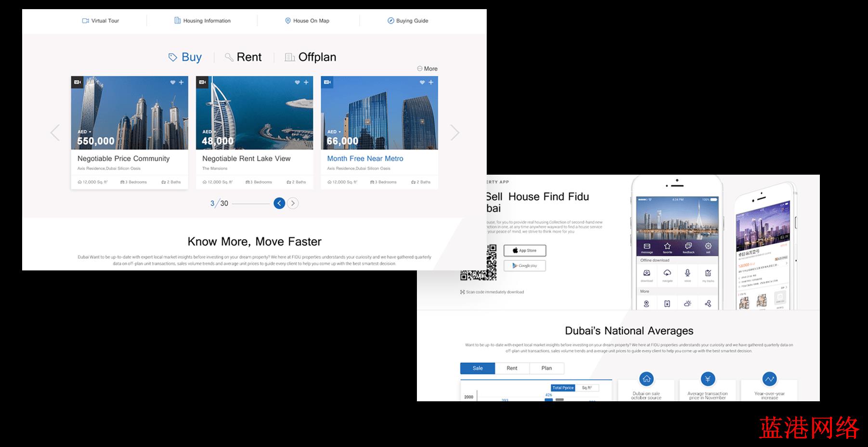
Task: Open the Burj Al Arab listing photo
Action: click(255, 113)
